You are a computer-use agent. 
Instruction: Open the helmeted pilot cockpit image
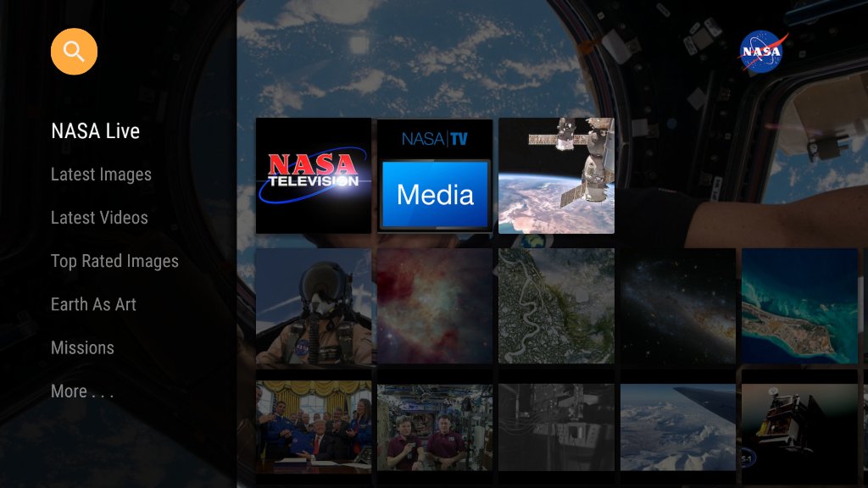click(x=314, y=306)
